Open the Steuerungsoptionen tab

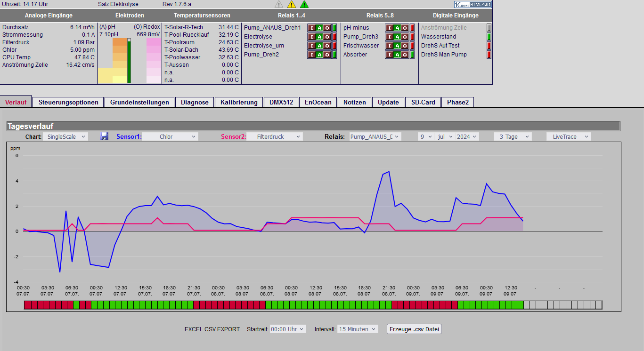click(68, 102)
